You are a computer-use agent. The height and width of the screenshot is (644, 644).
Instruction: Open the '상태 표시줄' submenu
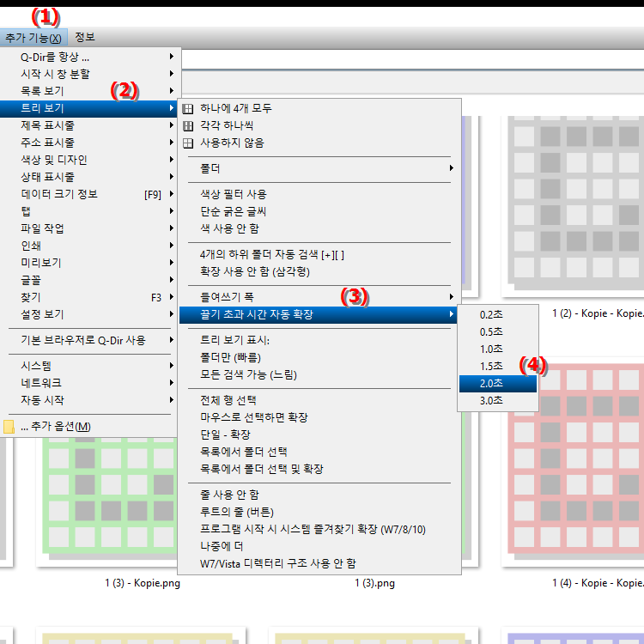(88, 178)
